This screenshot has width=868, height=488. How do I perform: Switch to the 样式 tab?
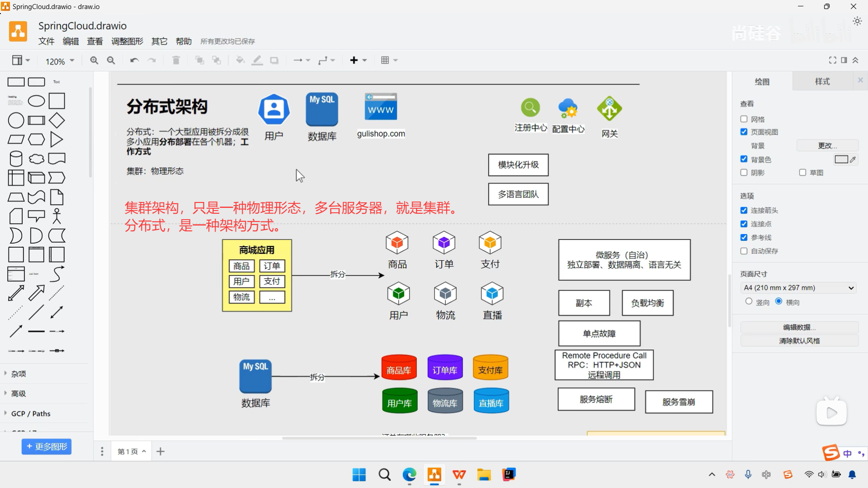[823, 81]
